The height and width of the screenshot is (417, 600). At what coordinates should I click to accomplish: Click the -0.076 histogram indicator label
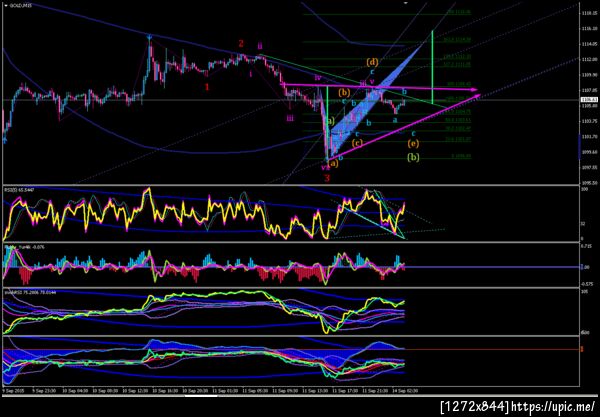24,247
